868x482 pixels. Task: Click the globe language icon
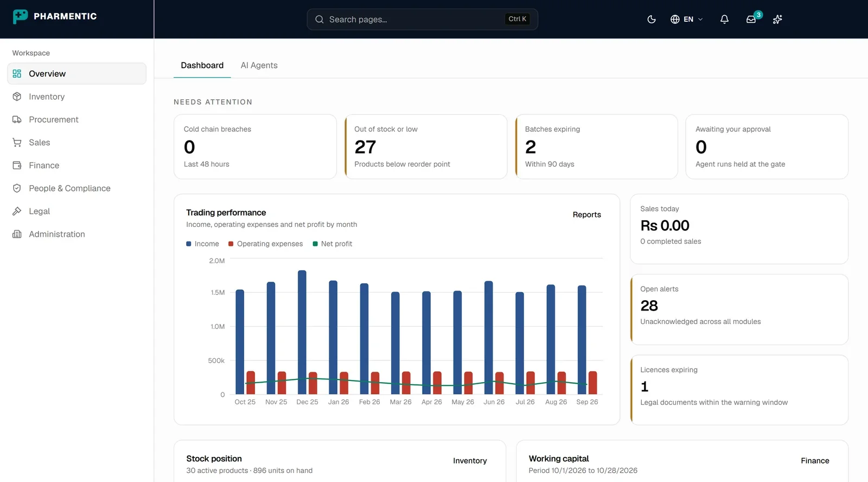(x=675, y=20)
